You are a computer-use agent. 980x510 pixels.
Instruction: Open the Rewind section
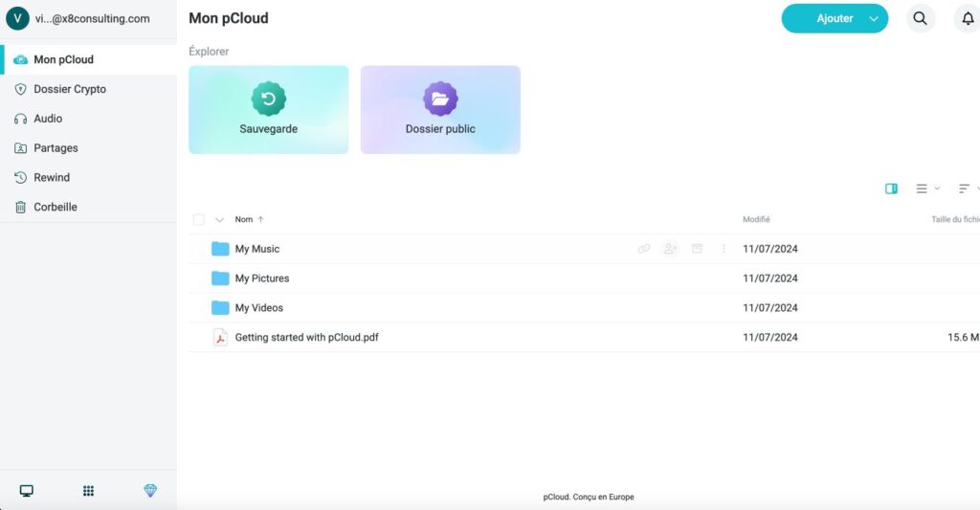(88, 177)
